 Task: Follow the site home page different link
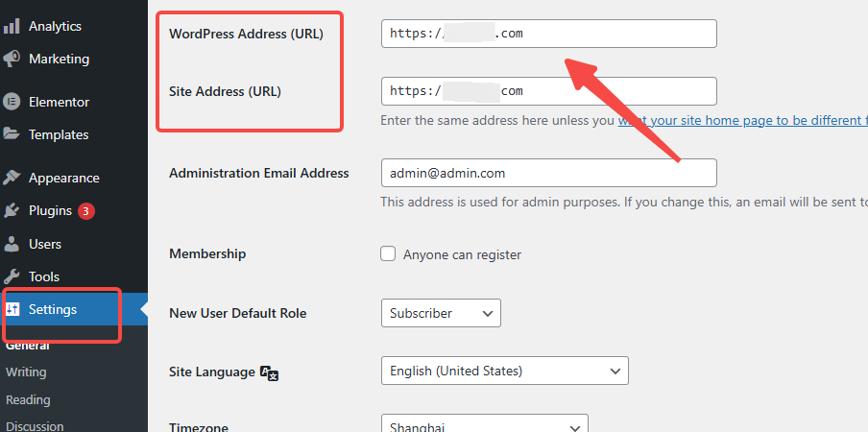click(x=743, y=121)
